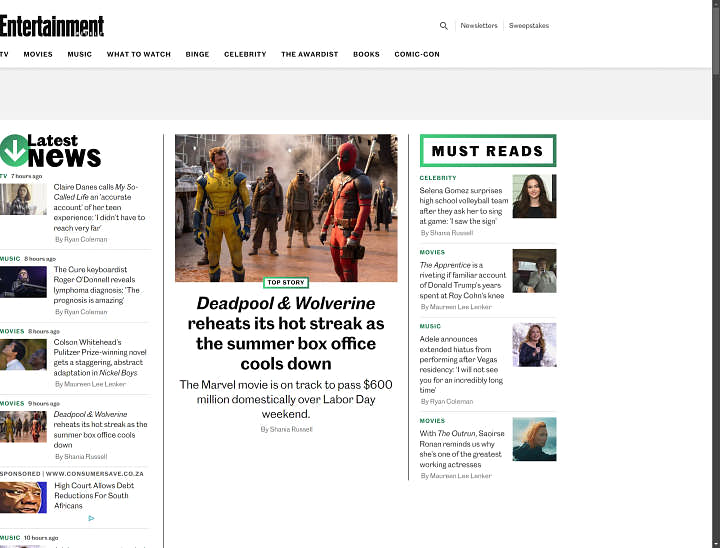
Task: Open the Deadpool & Wolverine top story image
Action: 286,208
